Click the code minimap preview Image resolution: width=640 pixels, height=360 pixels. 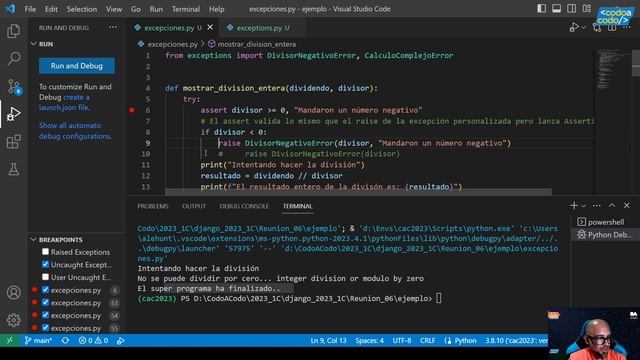610,69
